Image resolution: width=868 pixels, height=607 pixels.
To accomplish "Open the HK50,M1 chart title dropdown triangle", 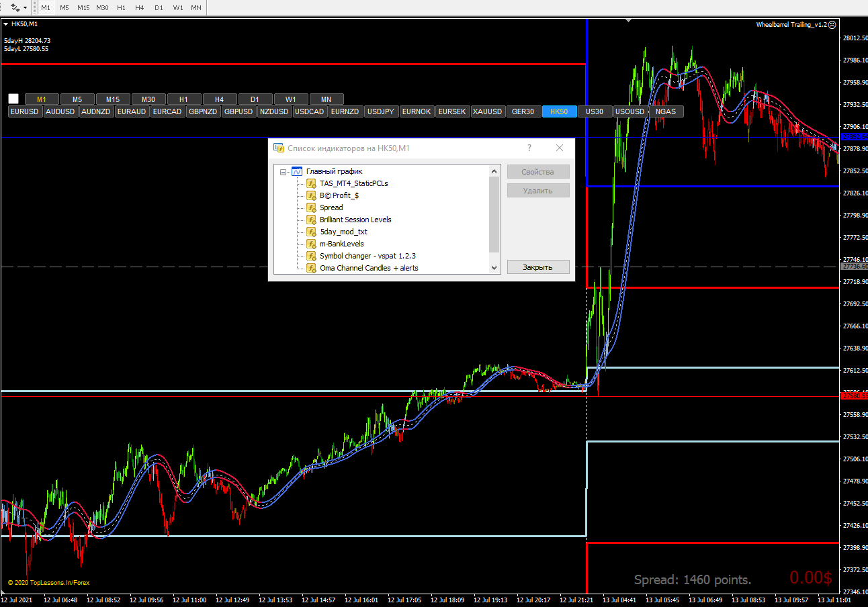I will coord(6,24).
